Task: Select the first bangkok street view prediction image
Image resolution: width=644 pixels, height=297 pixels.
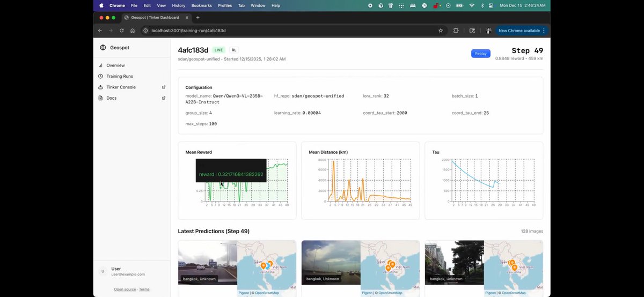Action: click(207, 263)
